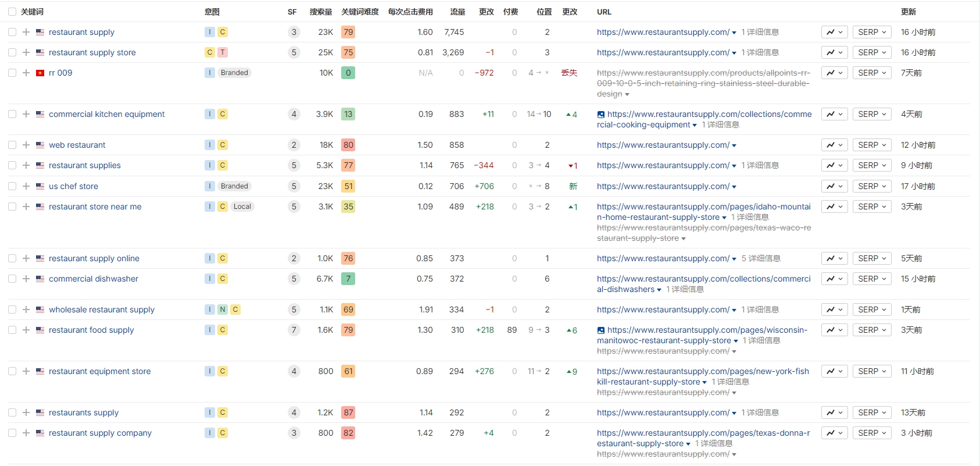The width and height of the screenshot is (980, 466).
Task: Select the restaurant supplies row checkbox
Action: [x=12, y=165]
